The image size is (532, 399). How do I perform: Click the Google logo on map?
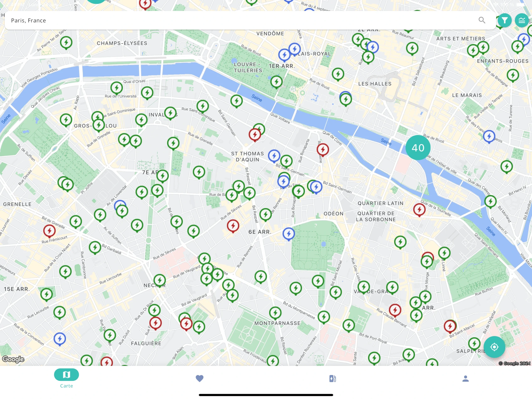click(13, 359)
